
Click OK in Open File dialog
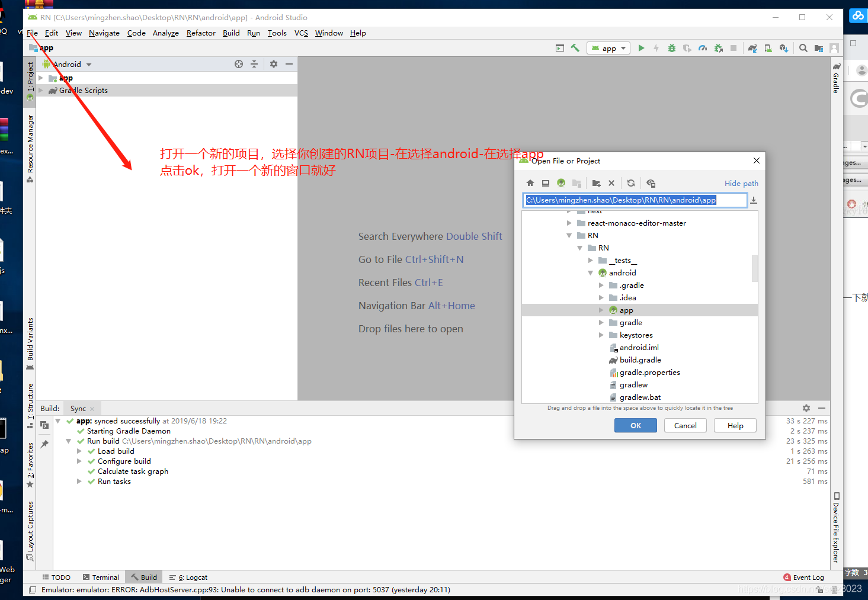click(636, 426)
